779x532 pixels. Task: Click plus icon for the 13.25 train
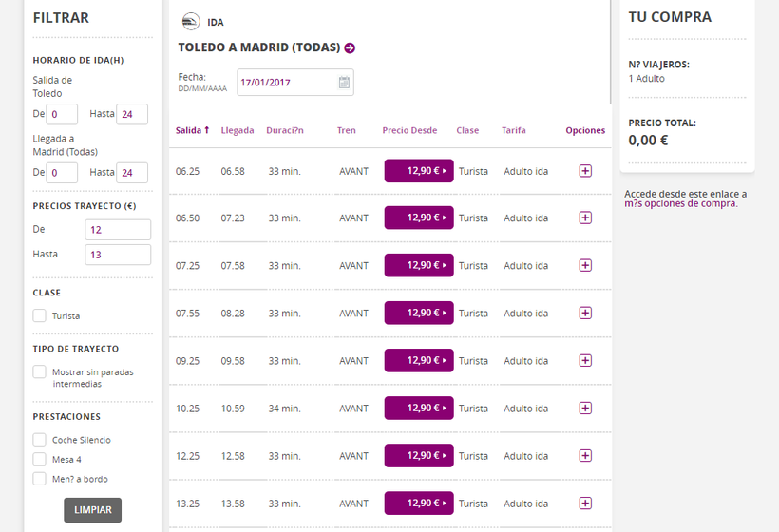[585, 503]
